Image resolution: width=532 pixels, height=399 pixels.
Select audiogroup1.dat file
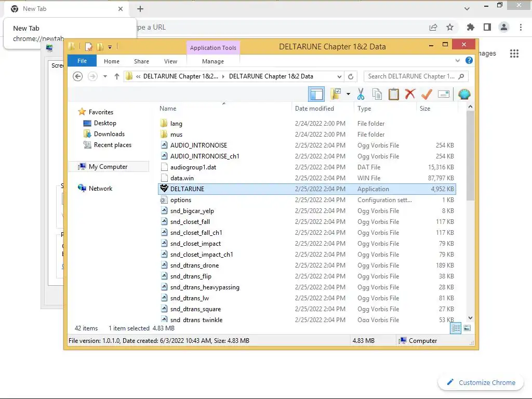[x=307, y=167]
